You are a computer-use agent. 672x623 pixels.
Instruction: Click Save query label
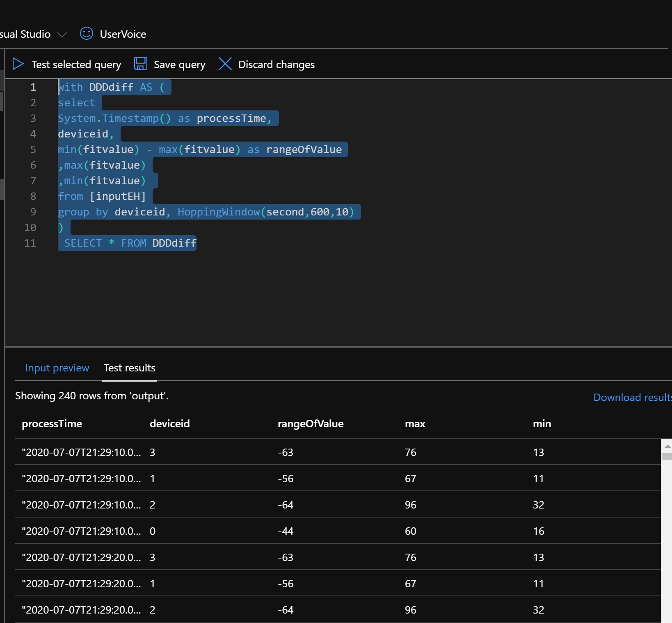click(x=180, y=64)
